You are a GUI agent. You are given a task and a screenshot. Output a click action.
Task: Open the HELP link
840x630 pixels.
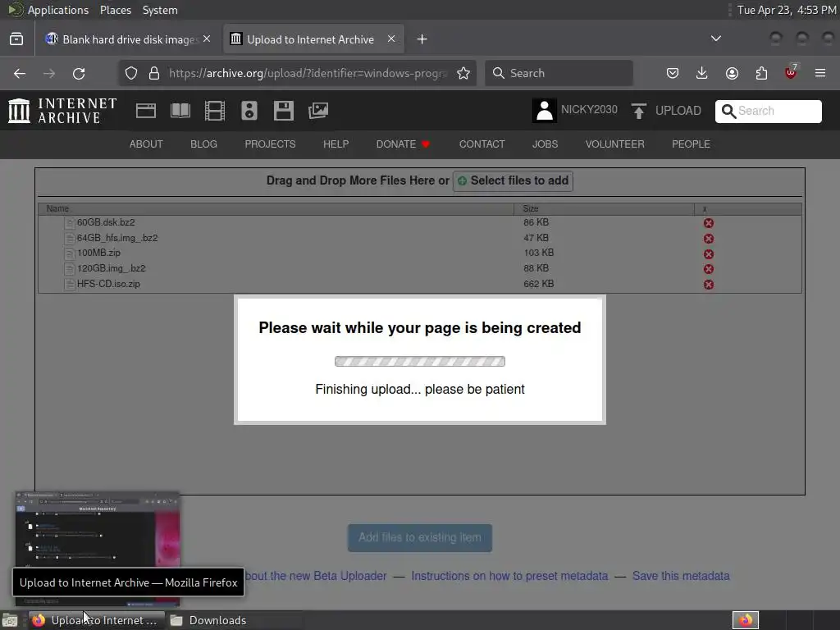[x=336, y=144]
